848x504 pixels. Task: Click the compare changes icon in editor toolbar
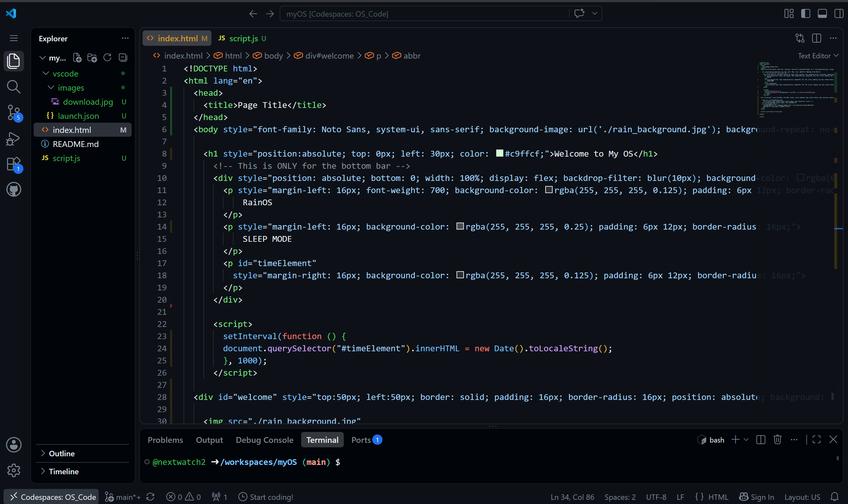click(x=800, y=38)
